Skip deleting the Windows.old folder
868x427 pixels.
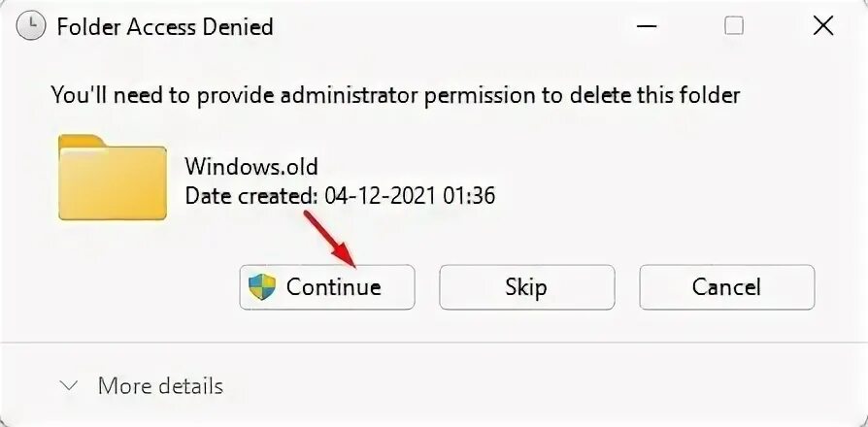526,287
